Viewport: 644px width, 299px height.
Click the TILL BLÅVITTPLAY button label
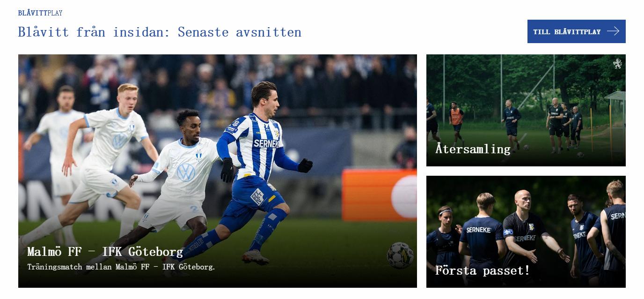pos(567,32)
